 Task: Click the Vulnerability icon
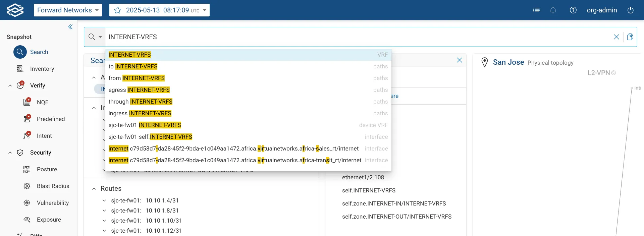point(27,203)
